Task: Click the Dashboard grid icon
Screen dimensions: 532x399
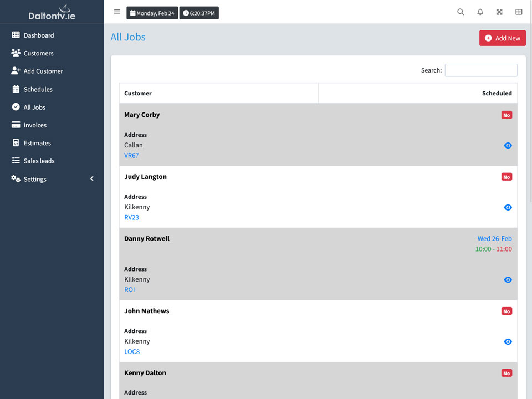Action: coord(16,35)
